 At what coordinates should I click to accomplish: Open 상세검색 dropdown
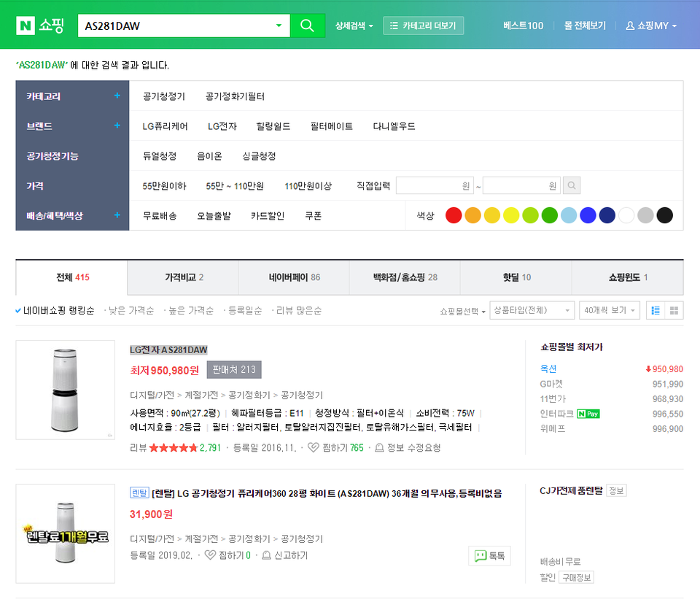click(354, 26)
